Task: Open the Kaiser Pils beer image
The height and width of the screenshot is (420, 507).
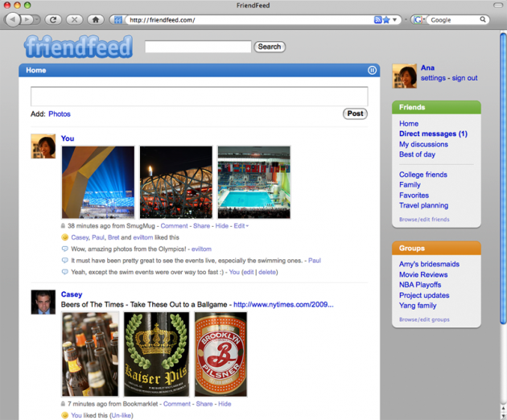Action: point(157,354)
